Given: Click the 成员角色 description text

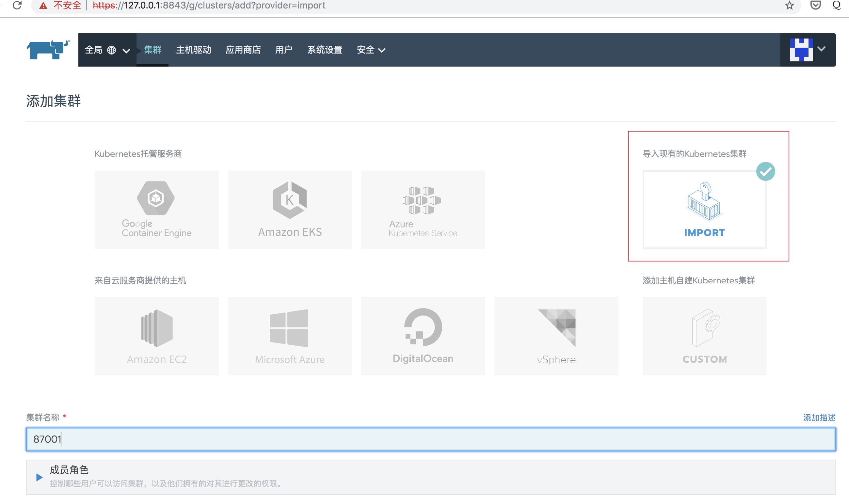Looking at the screenshot, I should [167, 484].
